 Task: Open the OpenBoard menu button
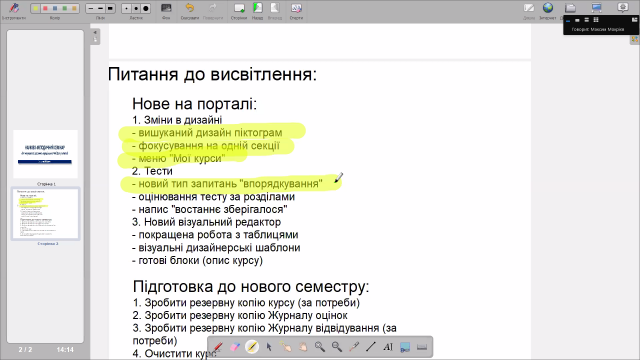(623, 8)
